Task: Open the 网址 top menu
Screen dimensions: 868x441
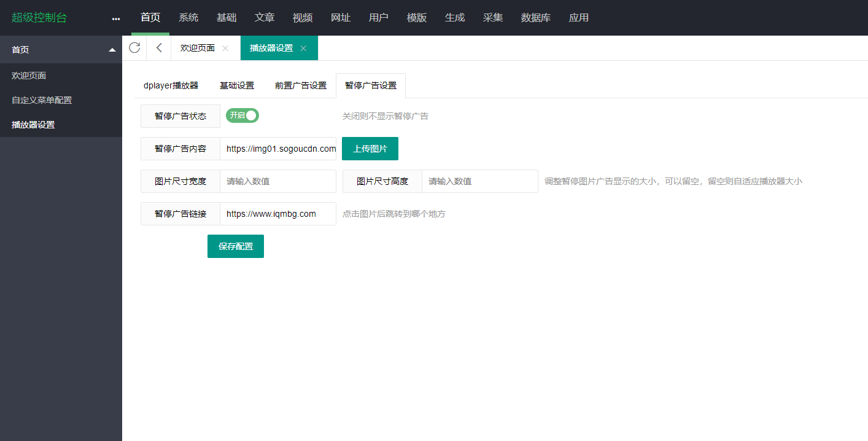Action: 341,18
